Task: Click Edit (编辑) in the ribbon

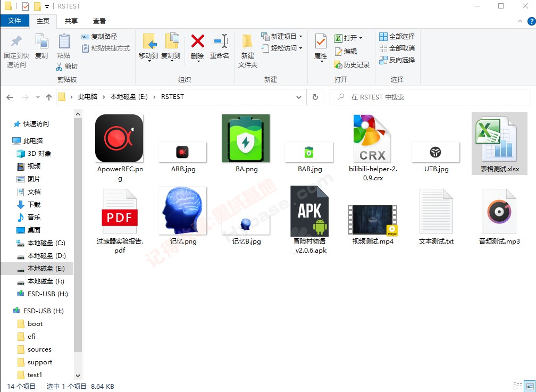Action: 346,51
